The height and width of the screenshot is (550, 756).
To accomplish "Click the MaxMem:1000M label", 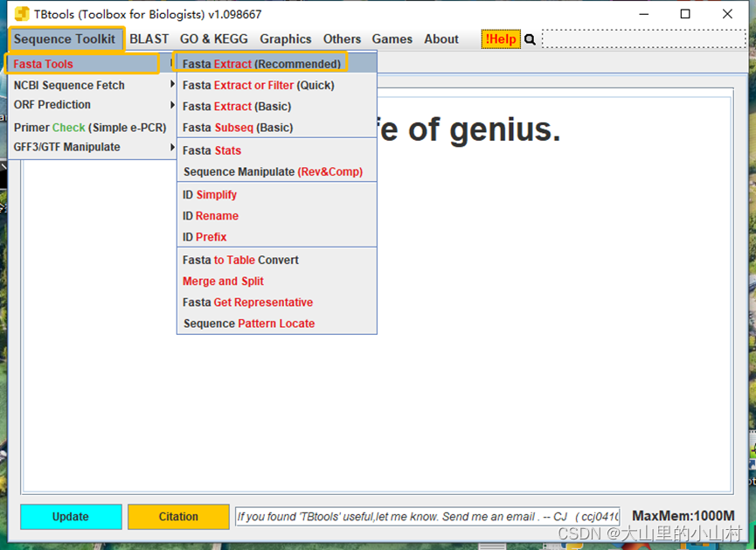I will (683, 516).
